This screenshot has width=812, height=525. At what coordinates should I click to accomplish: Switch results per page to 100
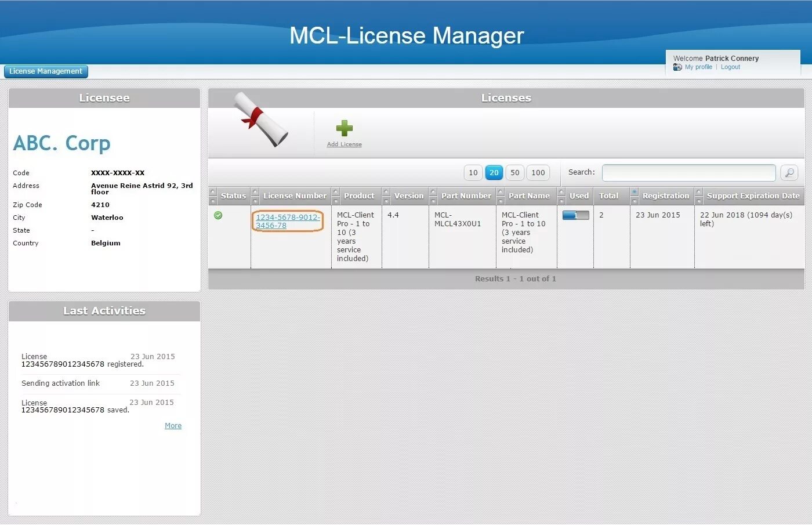pyautogui.click(x=538, y=172)
